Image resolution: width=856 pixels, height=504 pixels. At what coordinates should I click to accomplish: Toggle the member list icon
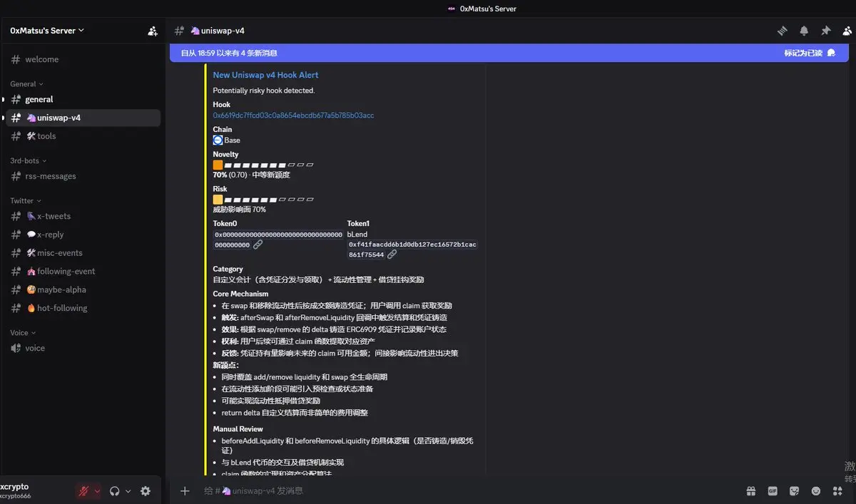click(x=847, y=31)
